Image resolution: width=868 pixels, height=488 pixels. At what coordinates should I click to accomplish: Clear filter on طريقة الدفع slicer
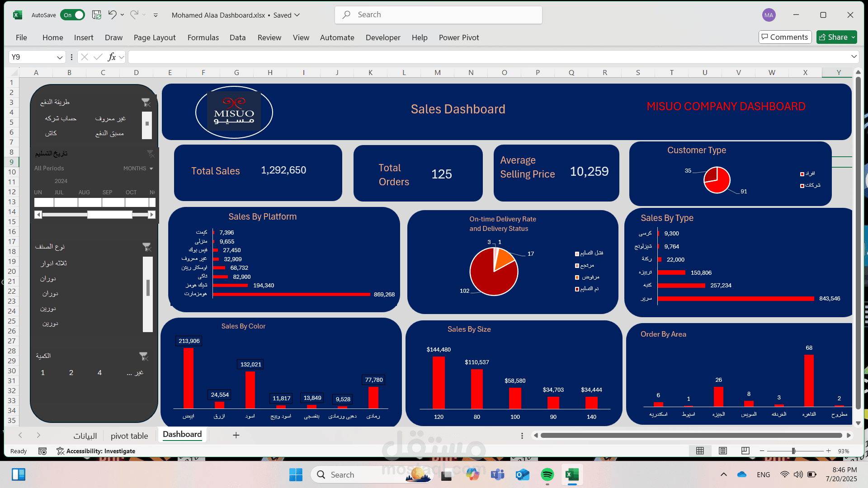tap(146, 103)
